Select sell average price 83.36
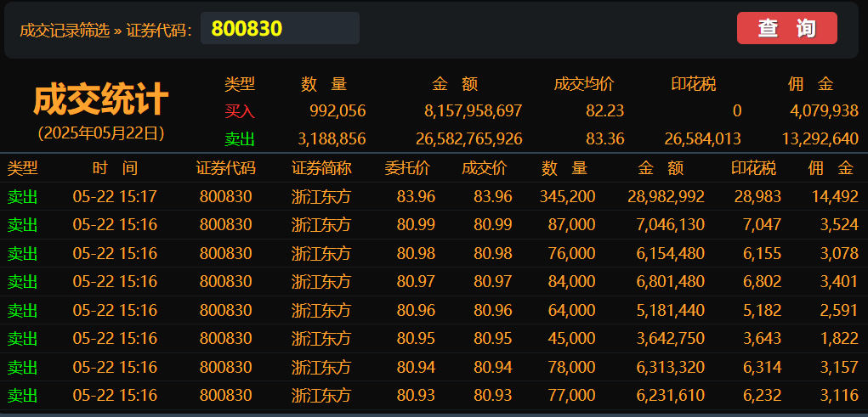This screenshot has width=868, height=417. pyautogui.click(x=605, y=138)
